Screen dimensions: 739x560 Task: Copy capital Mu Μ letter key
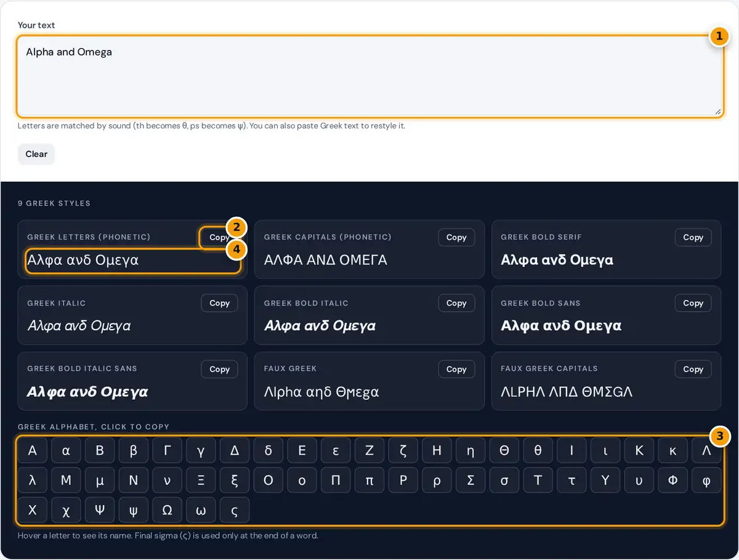click(x=66, y=481)
